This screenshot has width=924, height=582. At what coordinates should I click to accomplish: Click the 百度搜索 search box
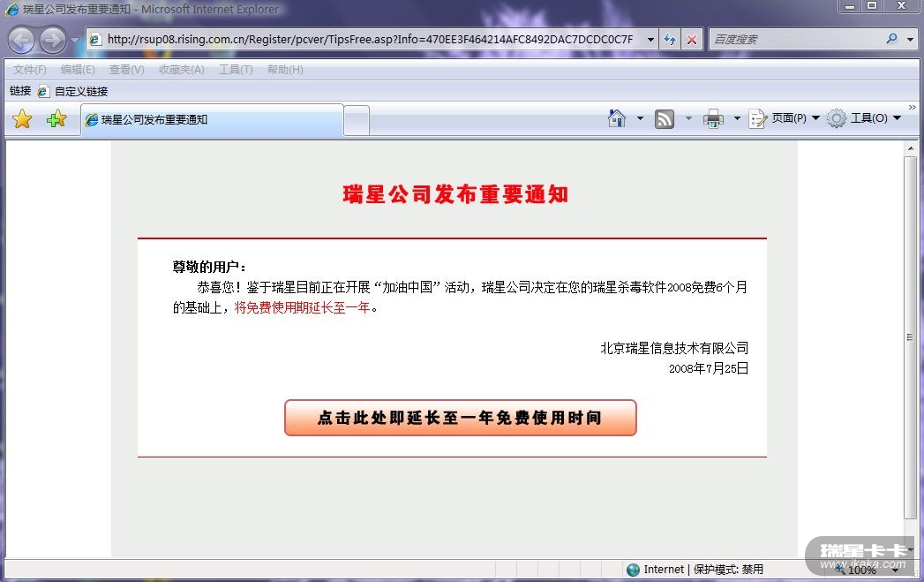[795, 40]
